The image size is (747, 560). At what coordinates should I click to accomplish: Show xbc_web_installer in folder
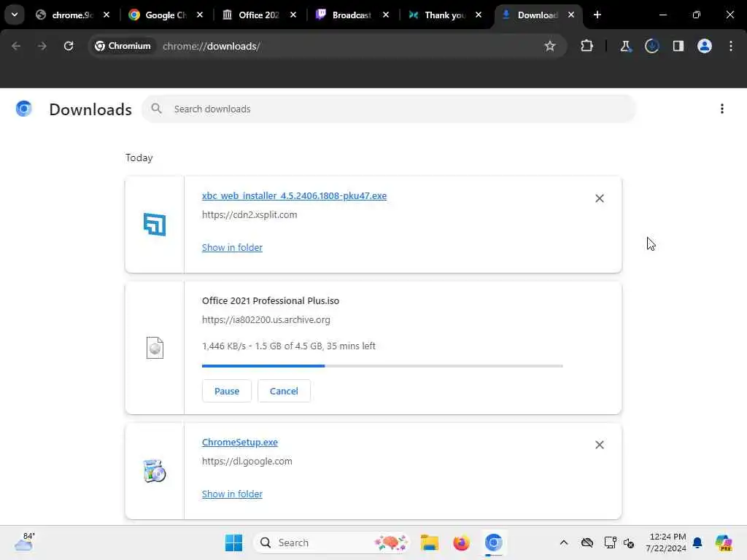click(x=232, y=248)
